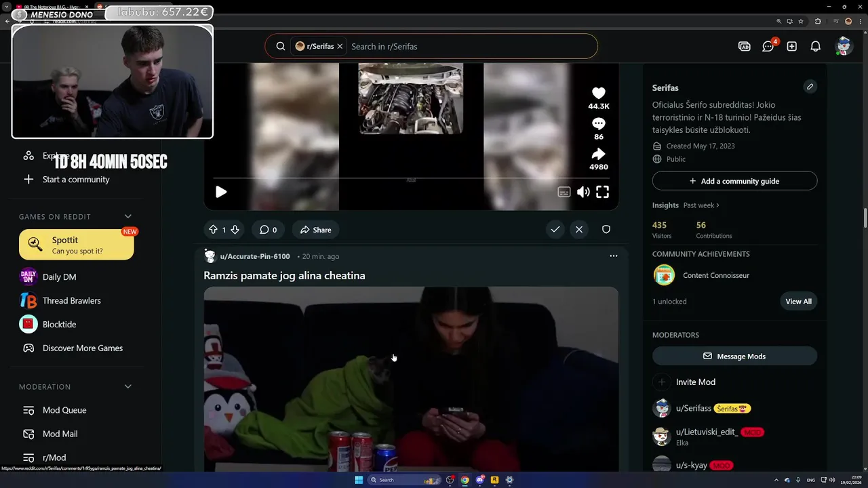Screen dimensions: 868x488
Task: Click Add a community guide button
Action: pyautogui.click(x=734, y=181)
